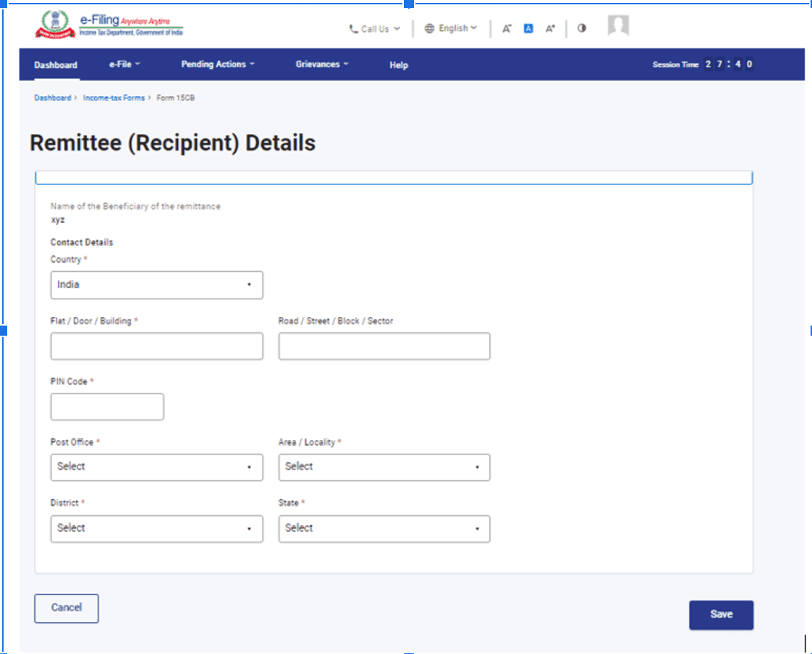
Task: Click the PIN Code input field
Action: 106,407
